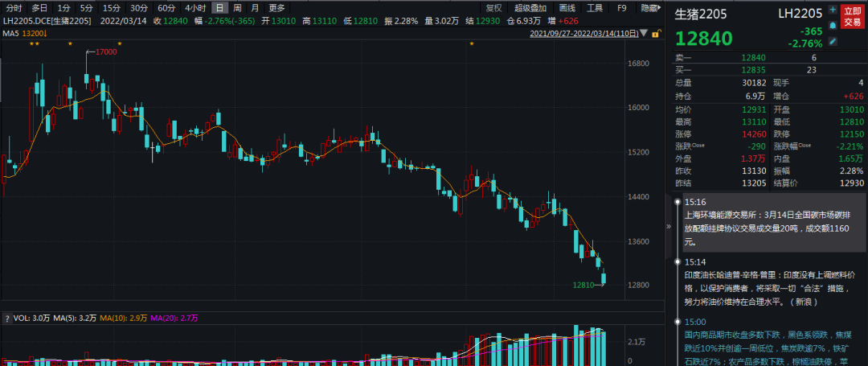Select the 5分 timeframe

tap(86, 8)
